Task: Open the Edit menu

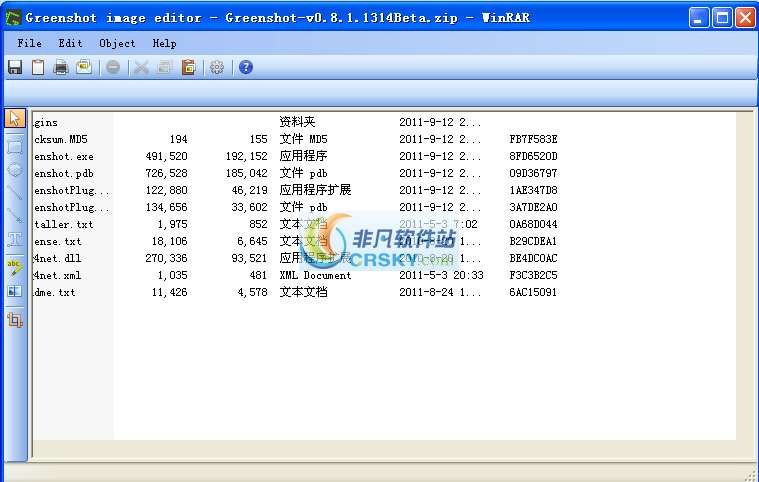Action: pos(70,43)
